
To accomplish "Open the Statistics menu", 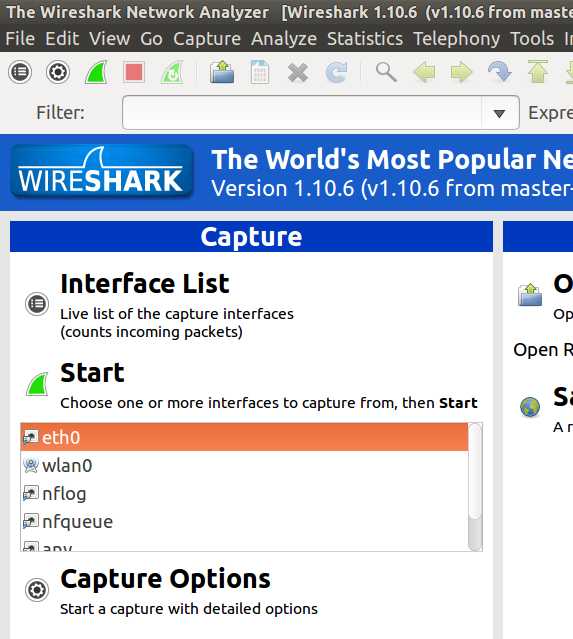I will tap(365, 39).
